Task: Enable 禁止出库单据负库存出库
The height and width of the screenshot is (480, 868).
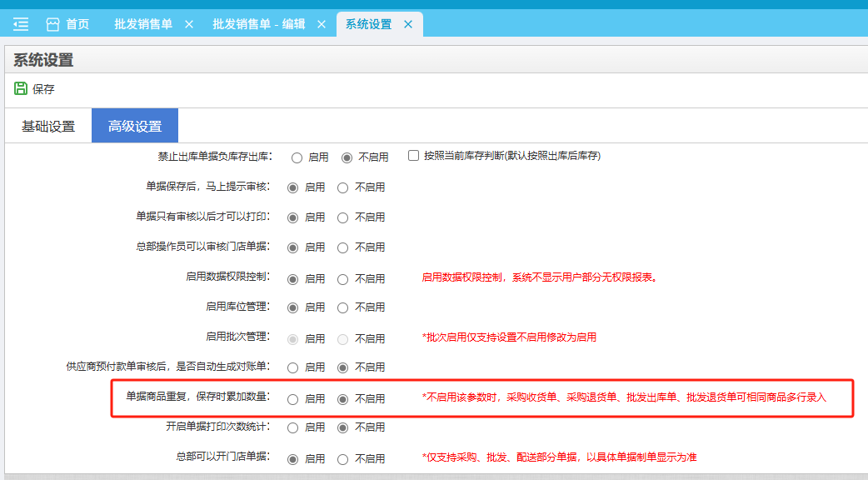Action: point(297,157)
